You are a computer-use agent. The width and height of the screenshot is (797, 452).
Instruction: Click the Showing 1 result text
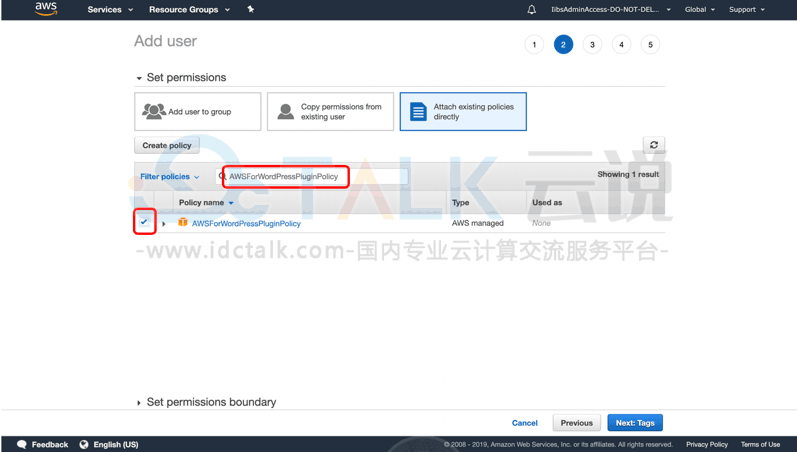pos(628,174)
